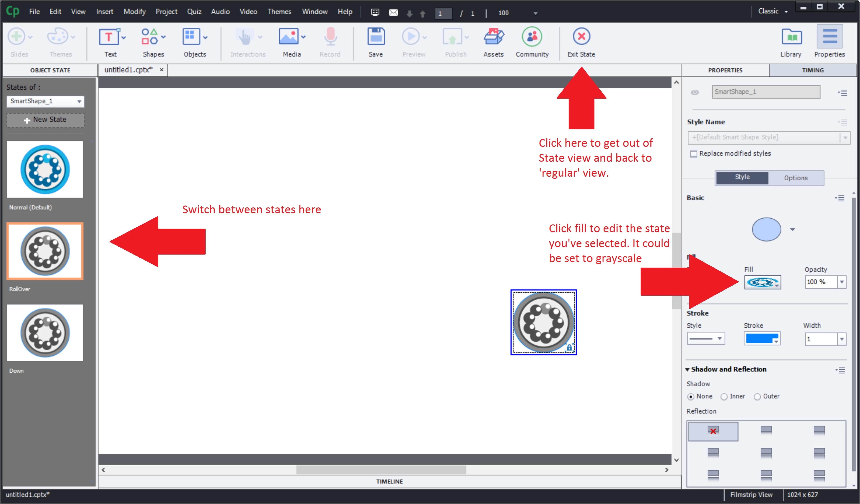Screen dimensions: 860x504
Task: Open the States of SmartShape_1 dropdown
Action: coord(45,101)
